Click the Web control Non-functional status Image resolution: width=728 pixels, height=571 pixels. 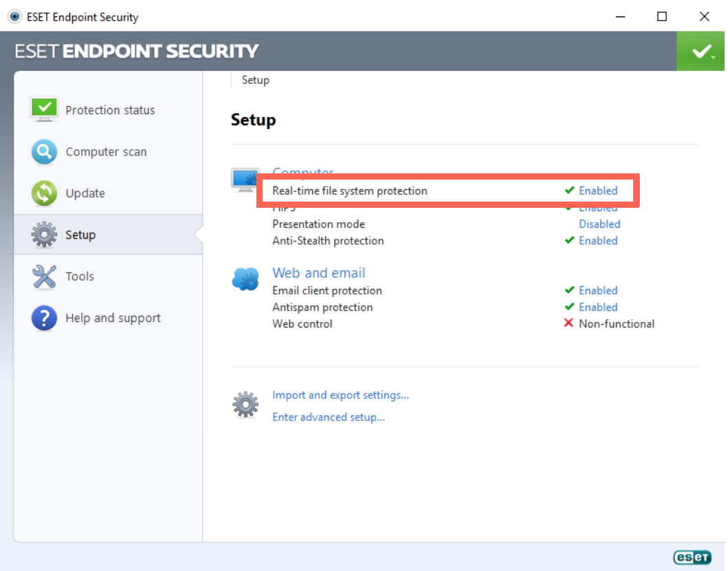click(617, 324)
